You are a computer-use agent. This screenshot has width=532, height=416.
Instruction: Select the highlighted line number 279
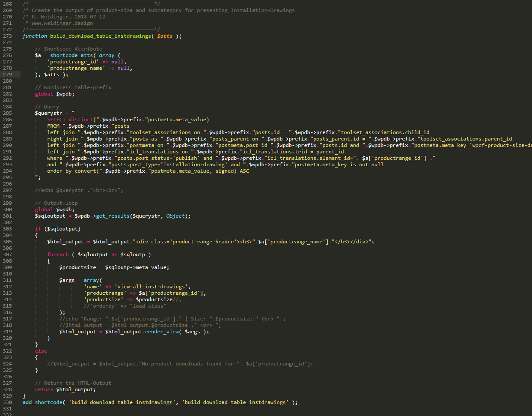coord(7,75)
